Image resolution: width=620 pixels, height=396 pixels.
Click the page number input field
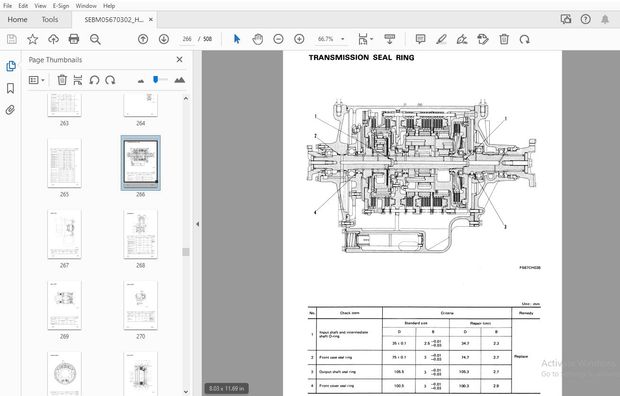[x=187, y=39]
